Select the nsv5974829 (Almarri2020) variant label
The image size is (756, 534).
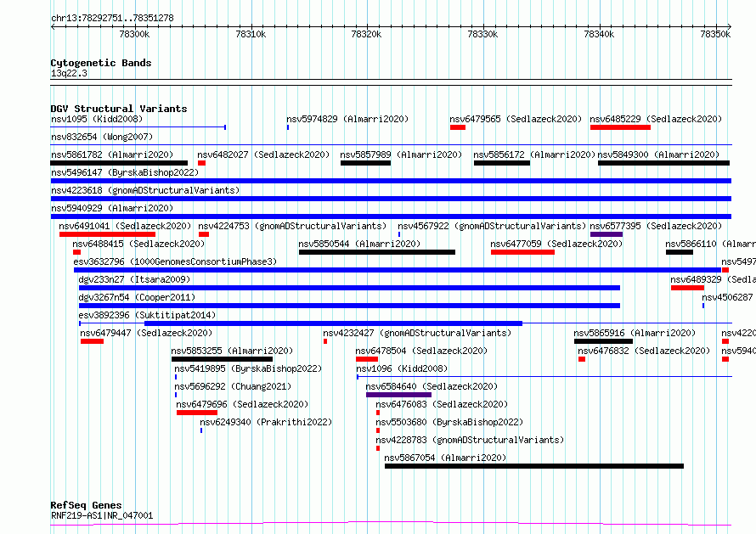[x=347, y=119]
